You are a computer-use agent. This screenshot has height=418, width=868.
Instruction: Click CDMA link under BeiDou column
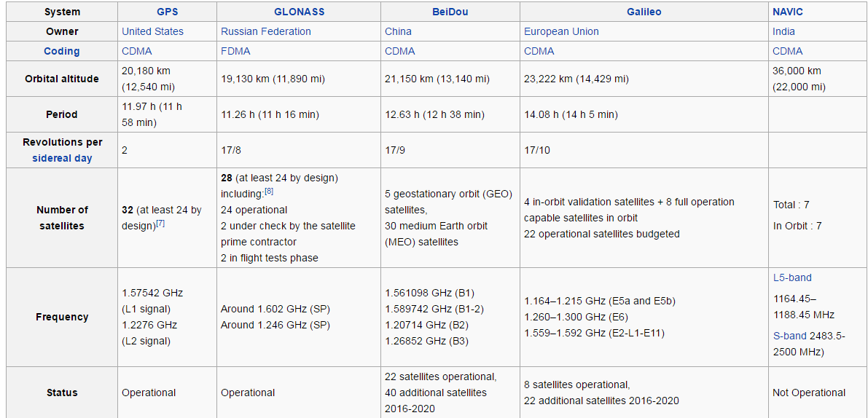(400, 51)
